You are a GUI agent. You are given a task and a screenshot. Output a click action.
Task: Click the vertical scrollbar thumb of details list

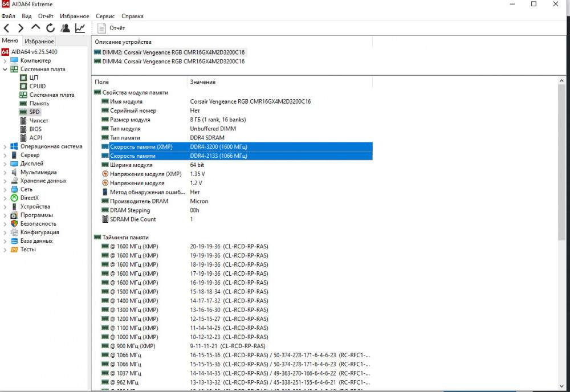click(x=561, y=162)
